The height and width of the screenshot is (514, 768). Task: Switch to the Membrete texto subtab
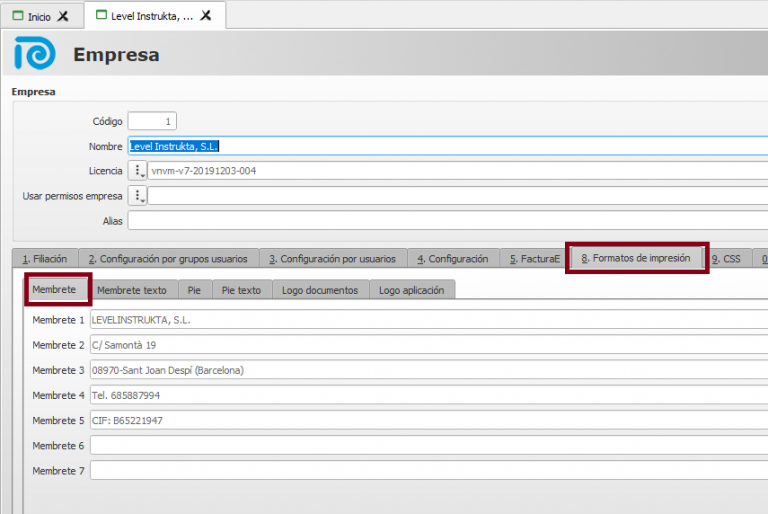click(x=131, y=290)
